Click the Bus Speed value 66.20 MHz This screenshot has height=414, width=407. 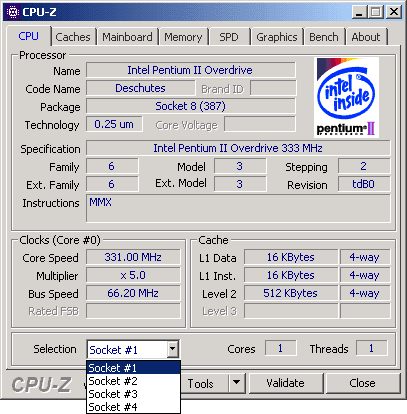pyautogui.click(x=133, y=293)
